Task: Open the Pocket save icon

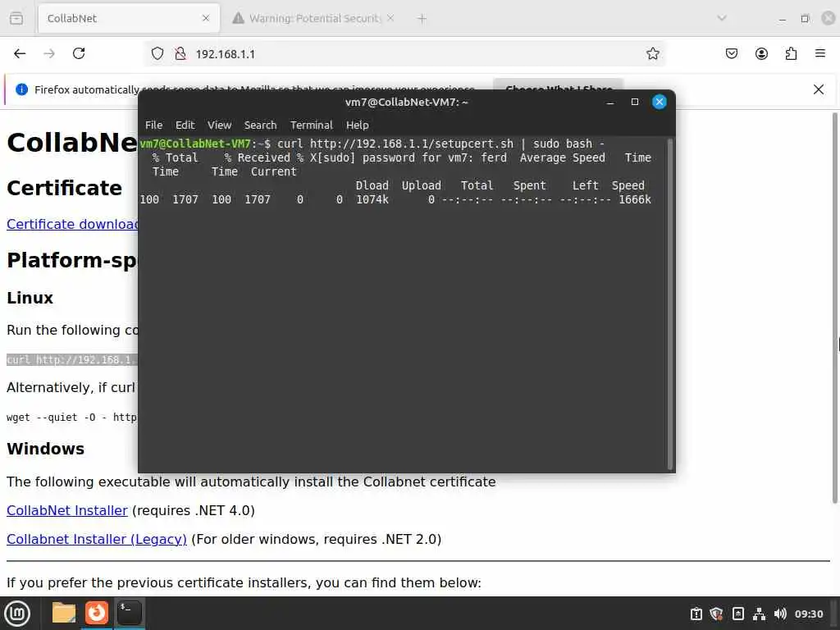Action: [x=731, y=53]
